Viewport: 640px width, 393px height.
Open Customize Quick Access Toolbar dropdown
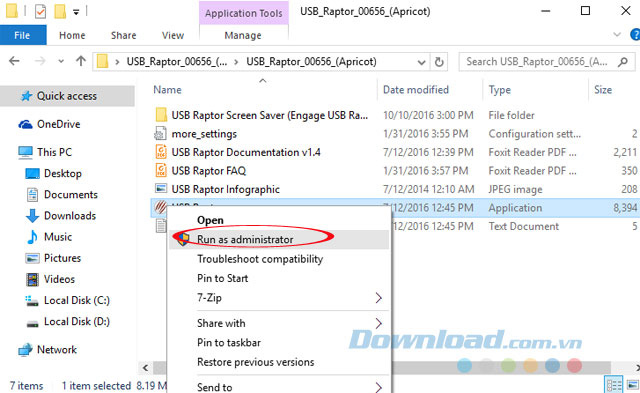click(76, 12)
